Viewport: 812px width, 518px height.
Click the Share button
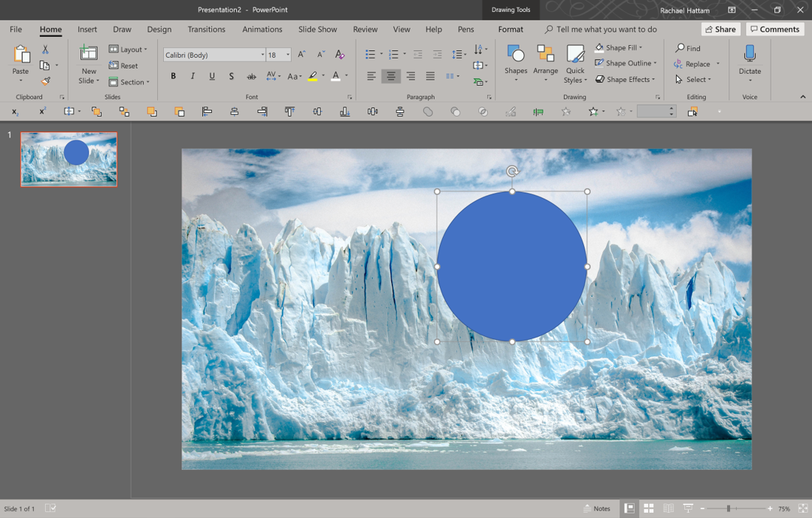pyautogui.click(x=720, y=29)
